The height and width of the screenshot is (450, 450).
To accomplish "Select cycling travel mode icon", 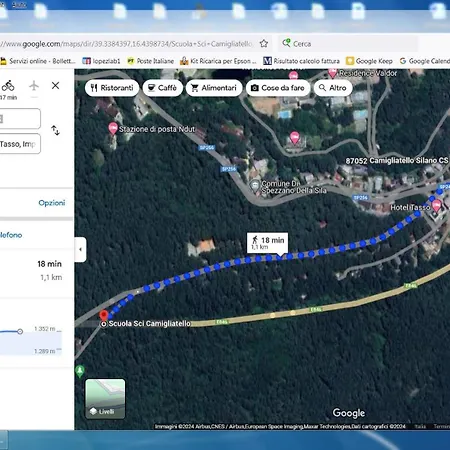I will (x=8, y=86).
